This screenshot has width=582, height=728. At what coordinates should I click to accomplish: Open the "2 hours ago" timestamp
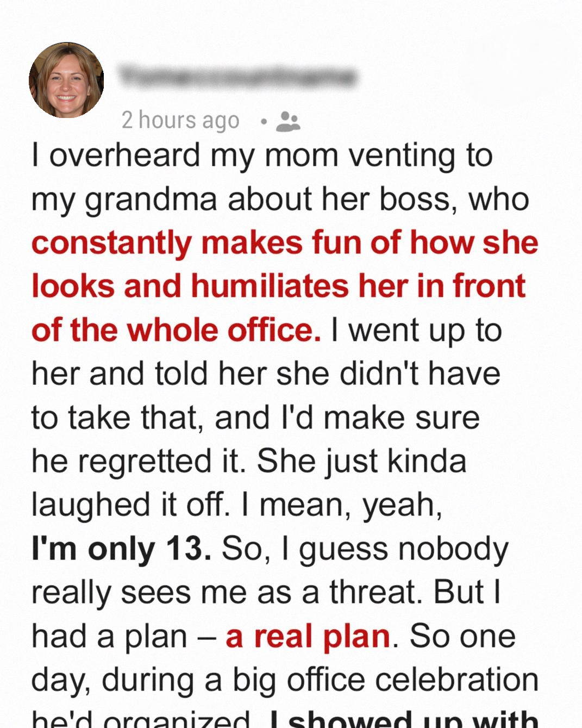tap(180, 120)
